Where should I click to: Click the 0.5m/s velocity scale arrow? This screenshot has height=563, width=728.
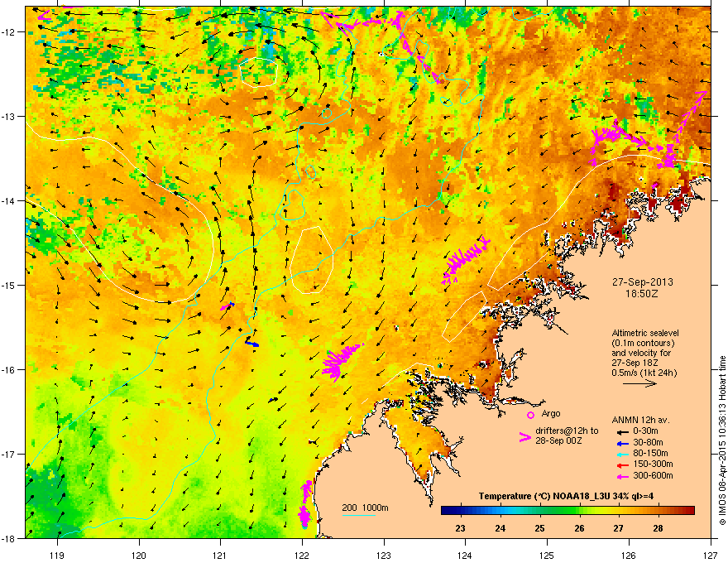[639, 383]
